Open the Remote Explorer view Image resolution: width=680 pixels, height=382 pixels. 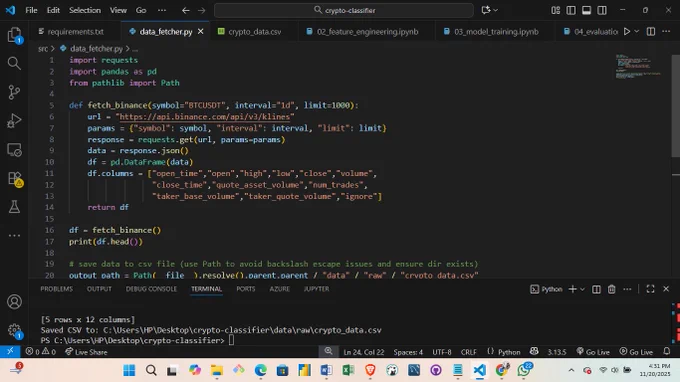point(14,150)
